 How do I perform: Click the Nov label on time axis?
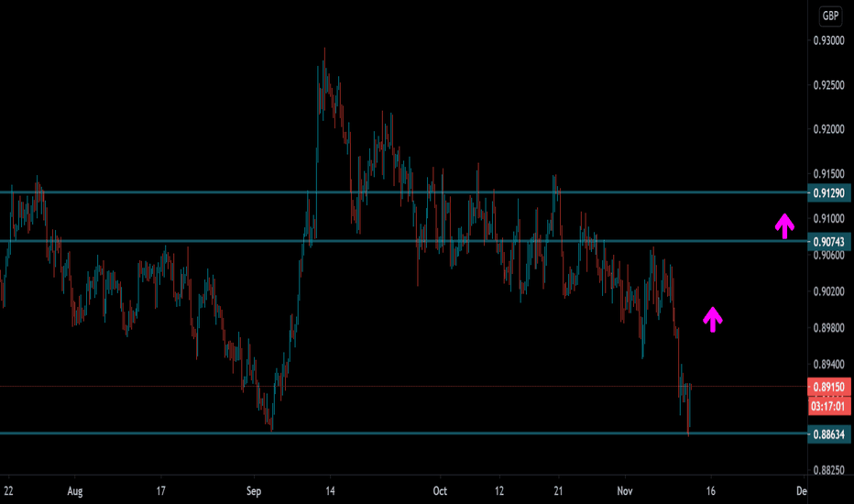625,491
